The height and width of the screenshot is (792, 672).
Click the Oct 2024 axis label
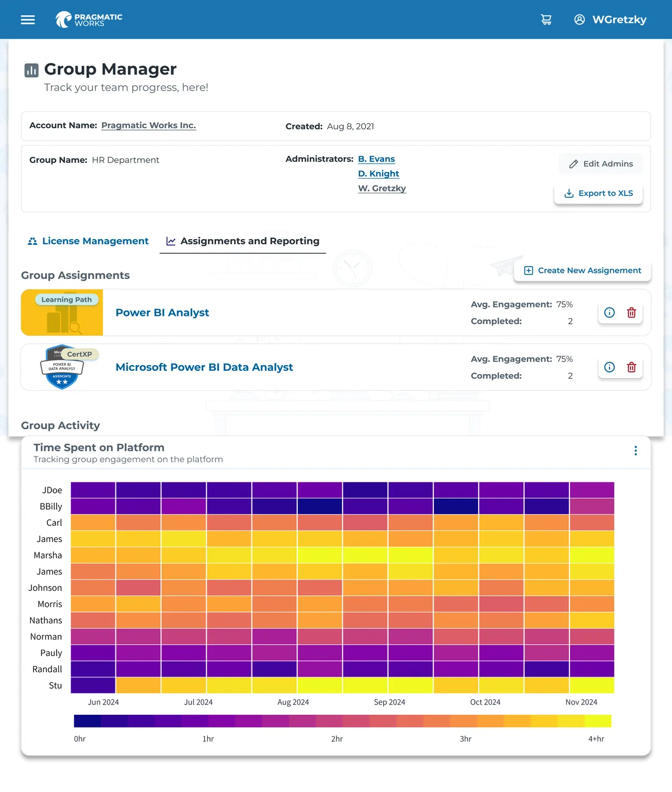pos(485,702)
